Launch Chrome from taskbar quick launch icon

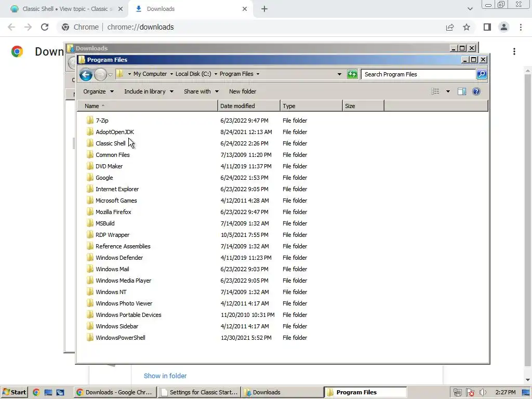[36, 392]
